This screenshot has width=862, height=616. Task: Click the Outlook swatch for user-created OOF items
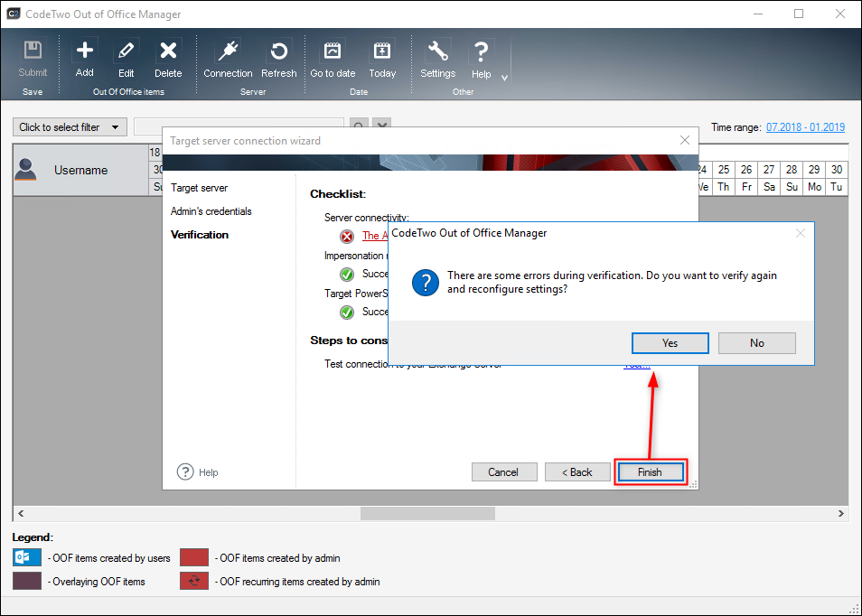coord(27,557)
